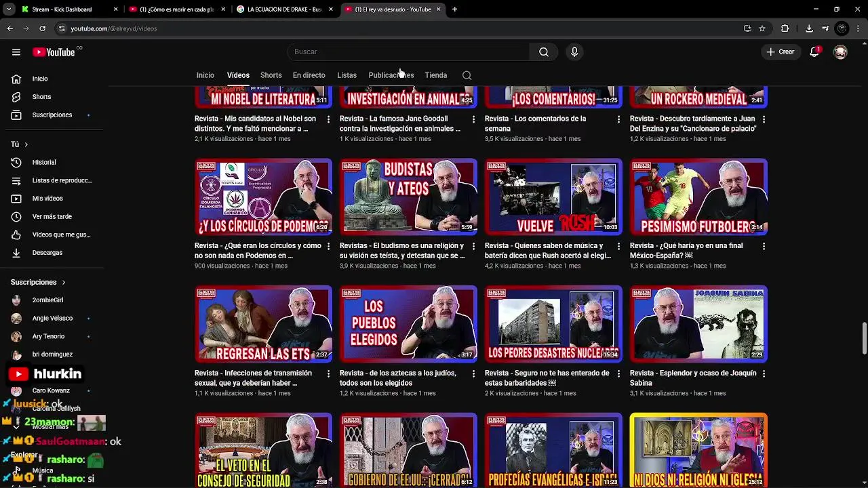868x488 pixels.
Task: Click the Buscar search field
Action: click(x=408, y=52)
